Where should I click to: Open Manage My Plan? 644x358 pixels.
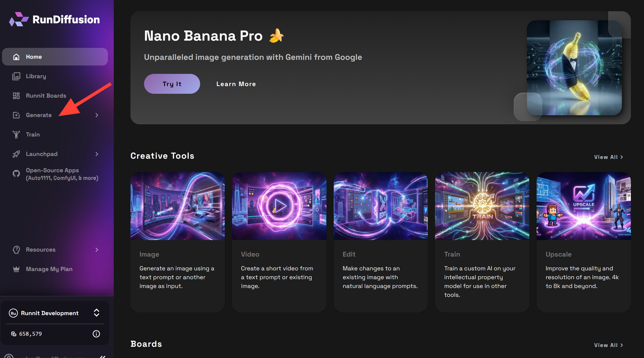[49, 269]
